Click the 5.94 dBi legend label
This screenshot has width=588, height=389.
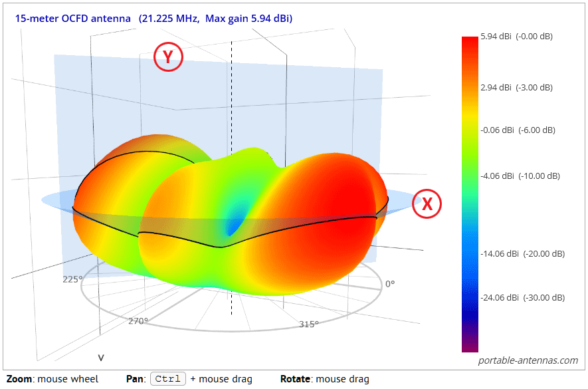click(x=516, y=37)
